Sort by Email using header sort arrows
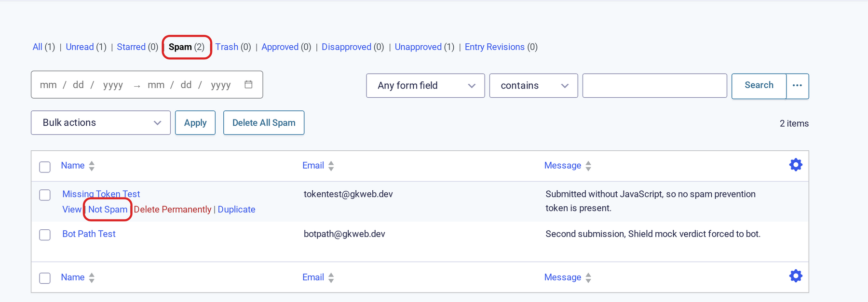The height and width of the screenshot is (302, 868). [331, 166]
